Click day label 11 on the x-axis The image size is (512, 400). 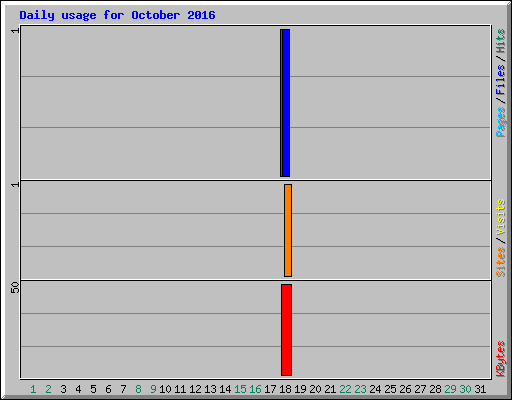click(180, 389)
